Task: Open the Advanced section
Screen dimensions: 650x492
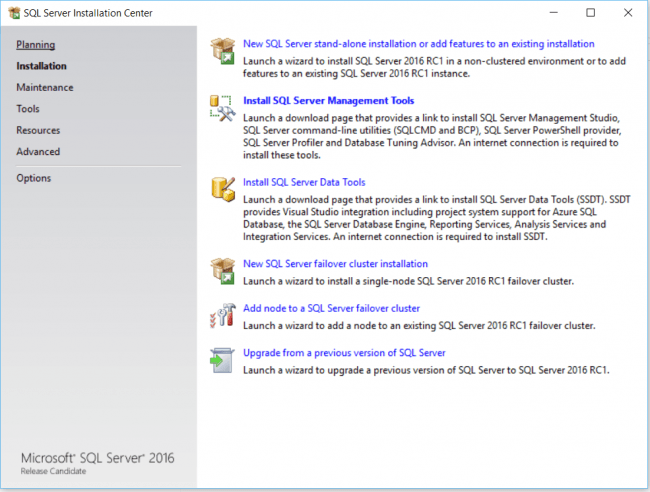Action: (38, 152)
